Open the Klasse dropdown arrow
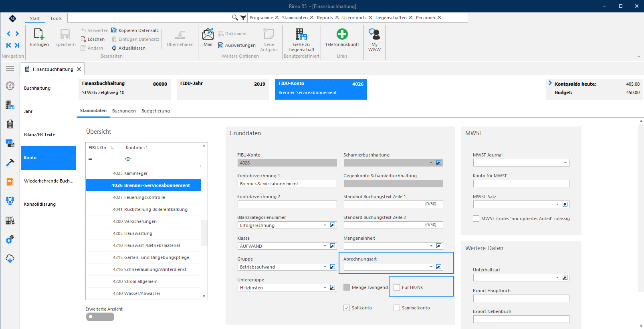This screenshot has width=644, height=329. [x=325, y=246]
